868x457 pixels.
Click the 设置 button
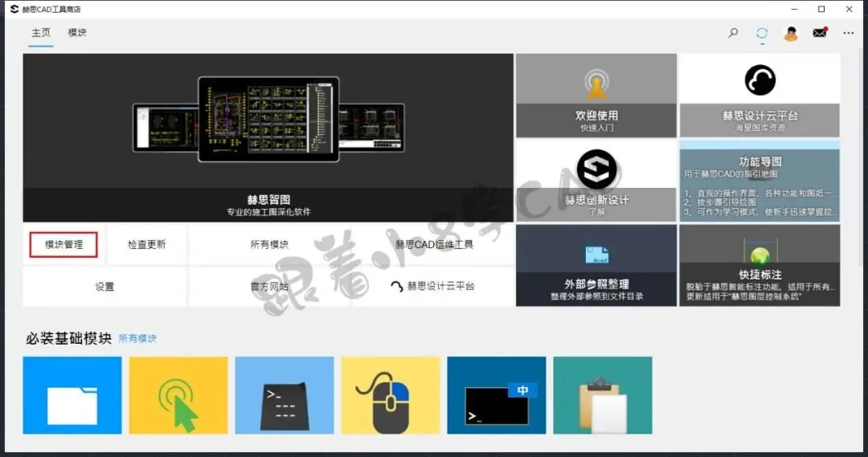point(104,287)
